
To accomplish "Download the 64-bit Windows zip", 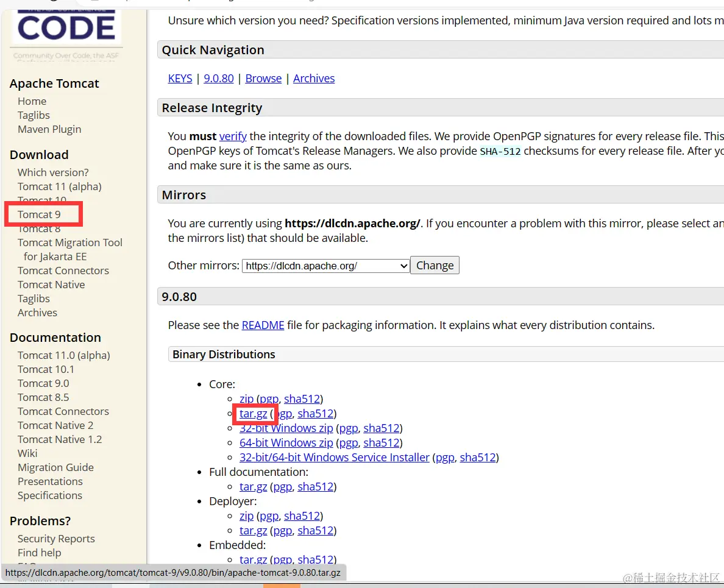I will click(x=286, y=442).
